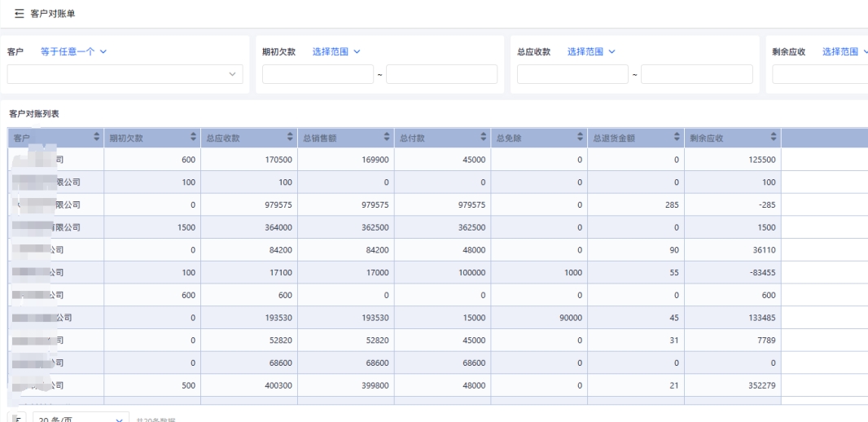868x422 pixels.
Task: Toggle the sidebar menu collapse icon
Action: (20, 14)
